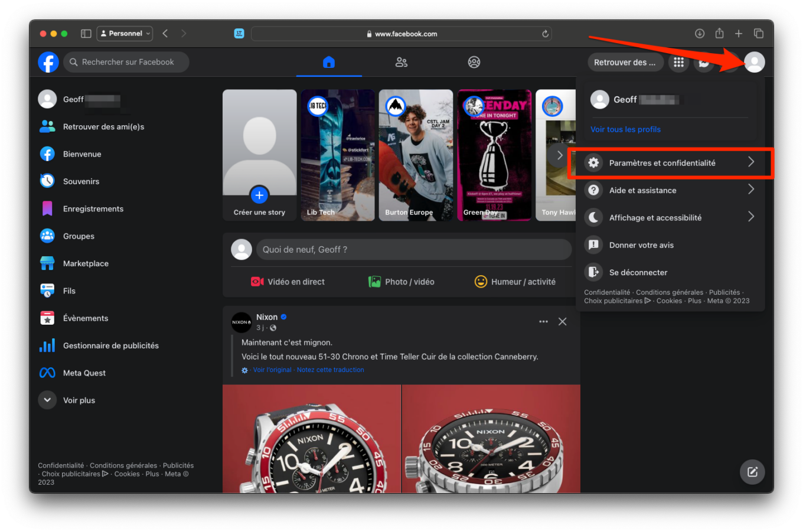This screenshot has width=803, height=532.
Task: Click the left Nixon watch photo
Action: click(x=312, y=439)
